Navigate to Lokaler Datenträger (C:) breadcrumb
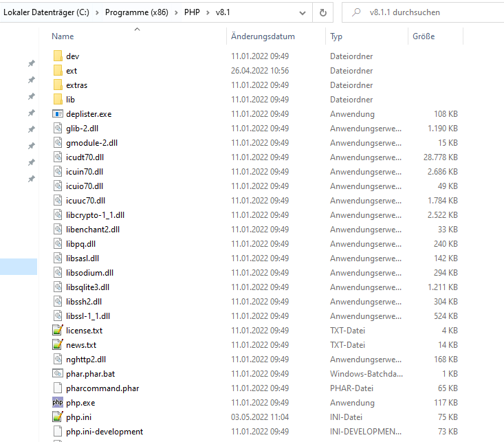 [46, 12]
